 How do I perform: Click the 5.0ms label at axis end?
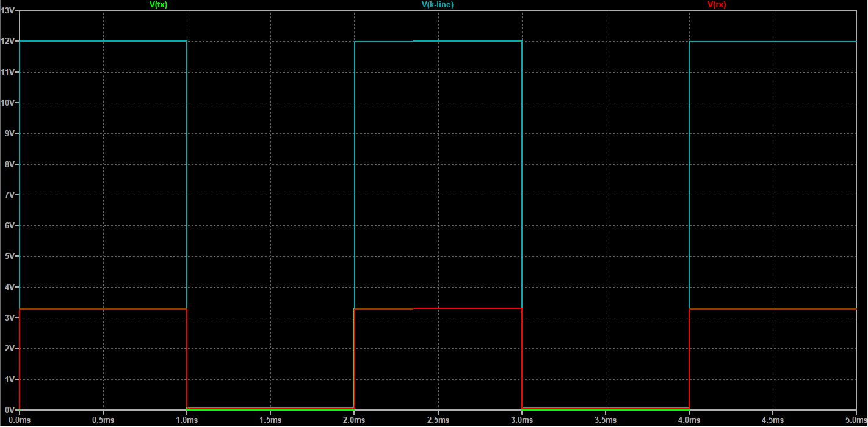854,420
